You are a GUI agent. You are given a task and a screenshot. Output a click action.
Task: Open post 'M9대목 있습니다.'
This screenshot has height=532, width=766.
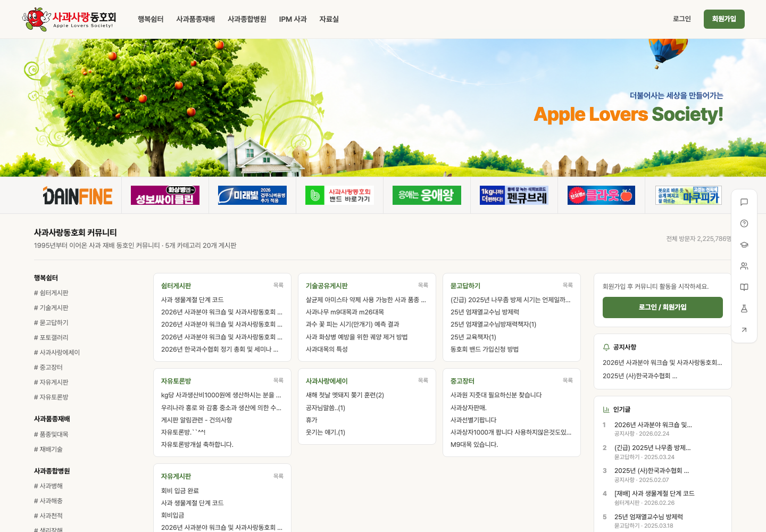[474, 445]
